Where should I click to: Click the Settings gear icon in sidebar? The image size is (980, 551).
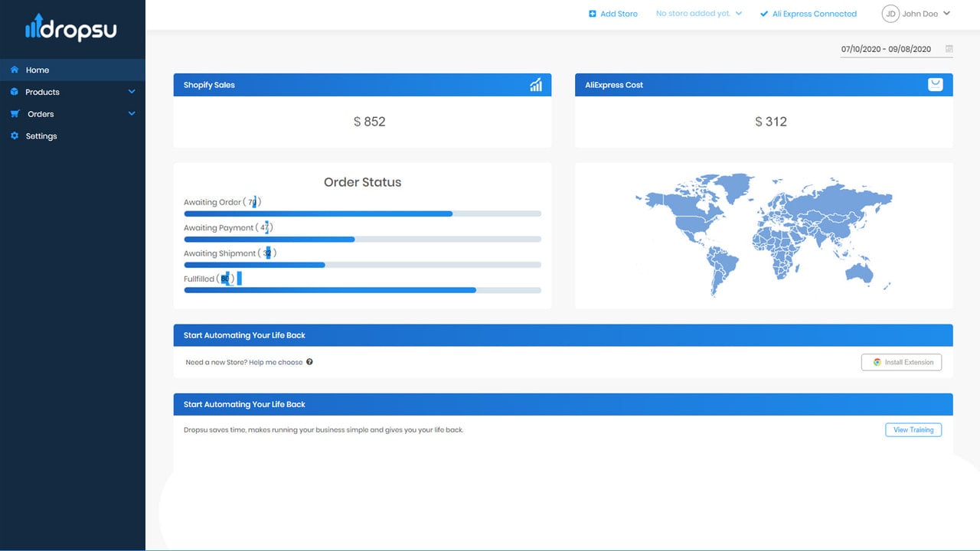[x=15, y=136]
